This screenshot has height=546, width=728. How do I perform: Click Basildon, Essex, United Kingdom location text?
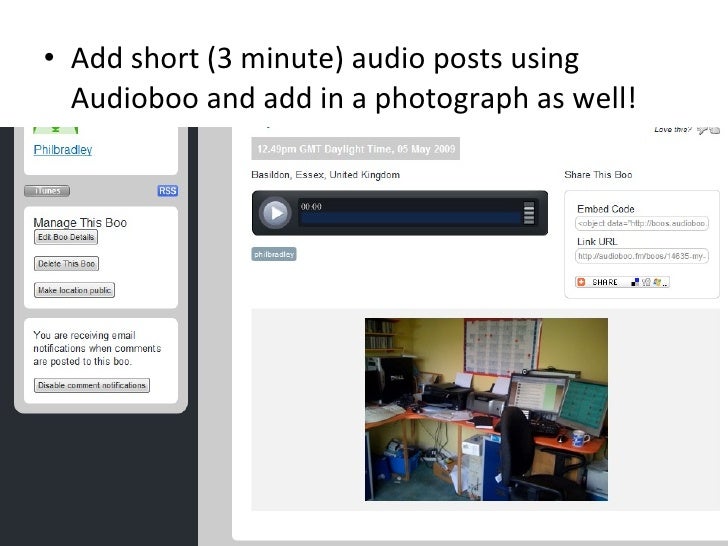pos(325,175)
